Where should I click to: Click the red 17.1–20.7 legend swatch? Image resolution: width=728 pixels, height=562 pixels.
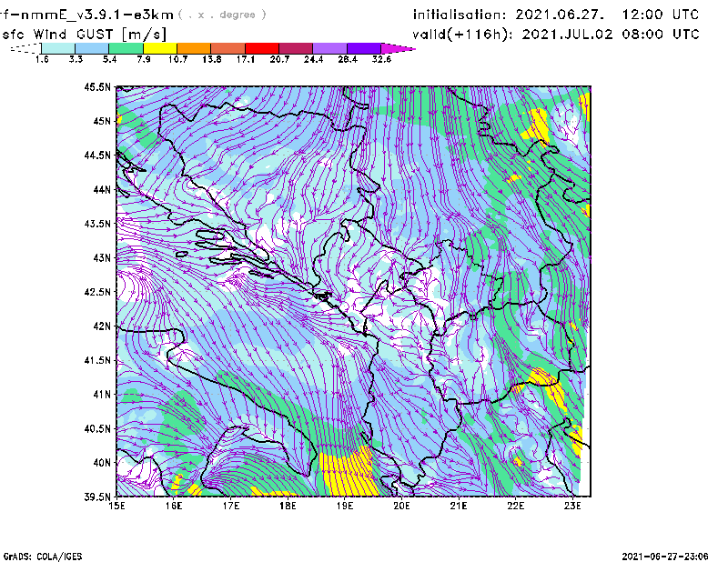click(x=262, y=48)
